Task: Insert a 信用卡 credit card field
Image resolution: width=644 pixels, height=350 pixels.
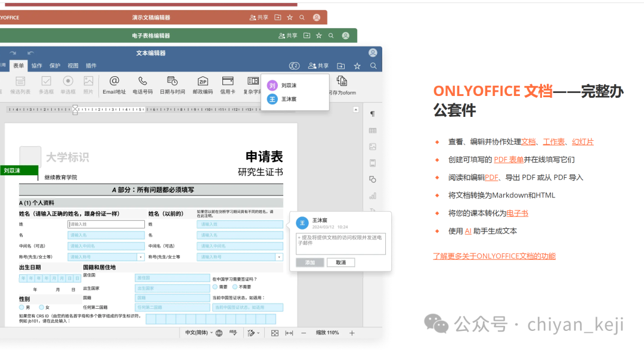Action: [x=228, y=85]
